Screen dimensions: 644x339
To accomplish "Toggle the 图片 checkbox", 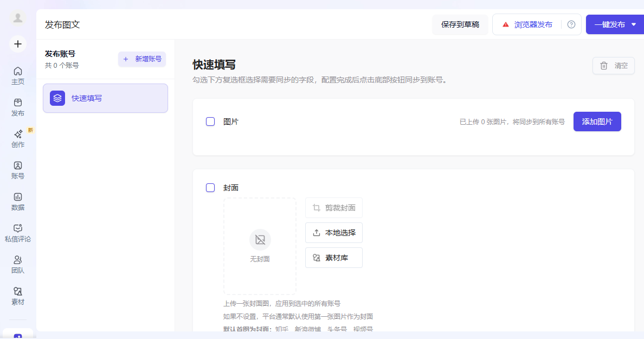I will [210, 121].
